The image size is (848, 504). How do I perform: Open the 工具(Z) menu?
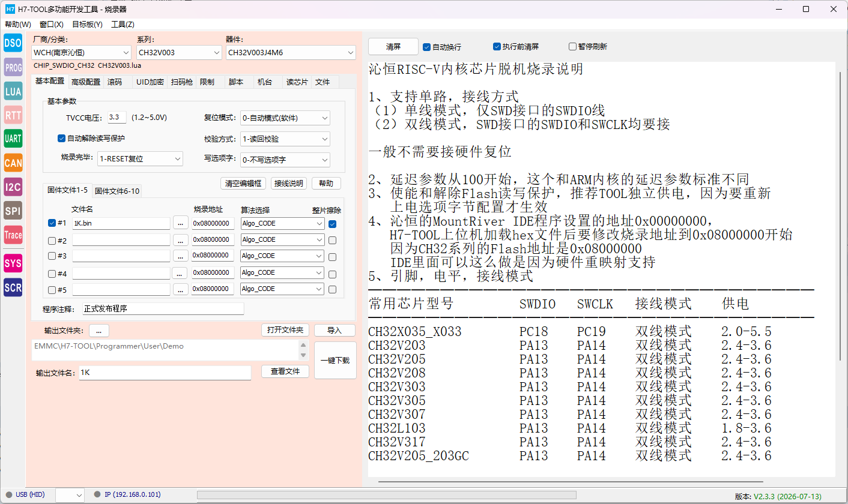[123, 25]
